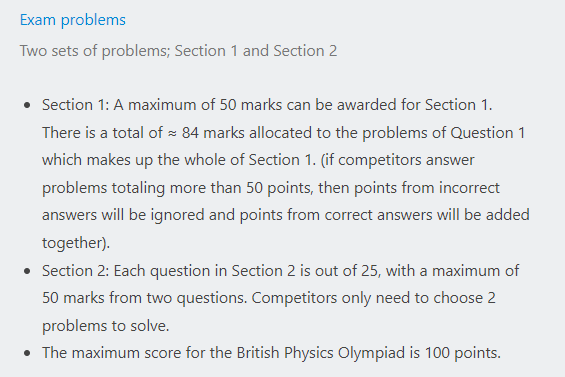The image size is (565, 377).
Task: Click the word 'together).'
Action: (76, 243)
